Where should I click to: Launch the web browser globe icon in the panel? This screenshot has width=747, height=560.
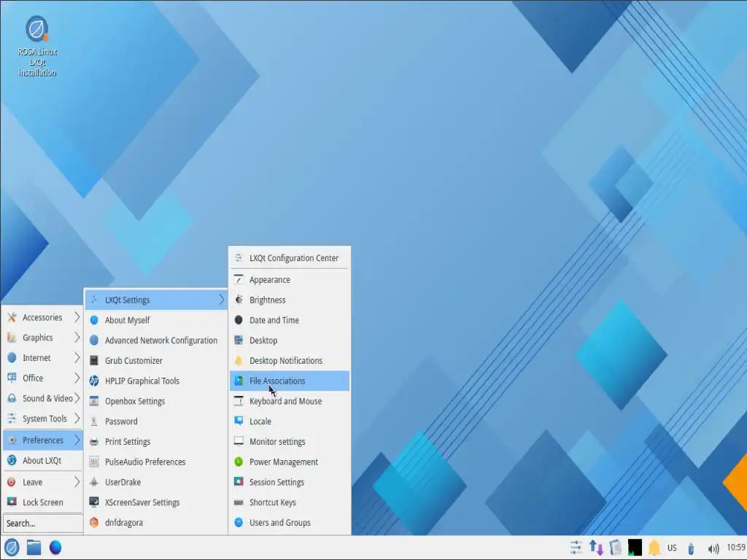(x=55, y=548)
